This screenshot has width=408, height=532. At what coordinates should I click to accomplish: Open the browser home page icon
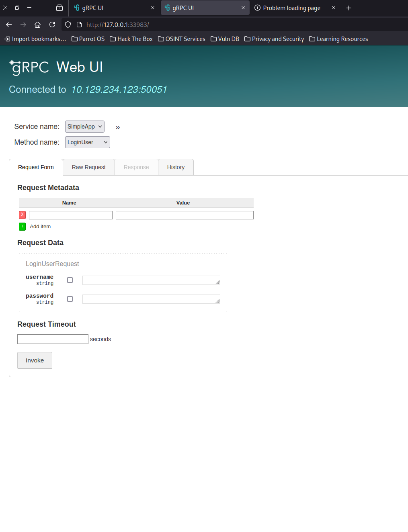[x=38, y=25]
